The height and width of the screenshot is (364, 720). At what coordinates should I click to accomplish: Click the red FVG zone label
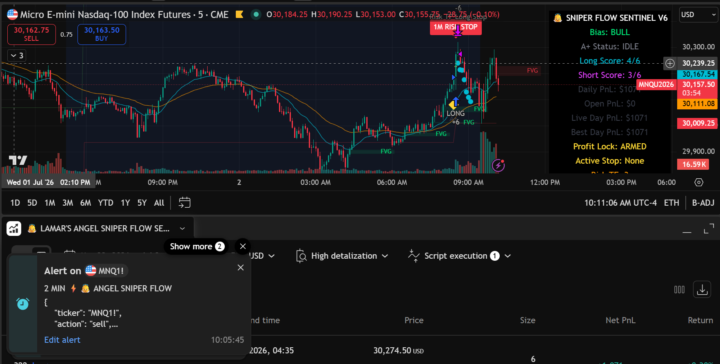tap(532, 71)
